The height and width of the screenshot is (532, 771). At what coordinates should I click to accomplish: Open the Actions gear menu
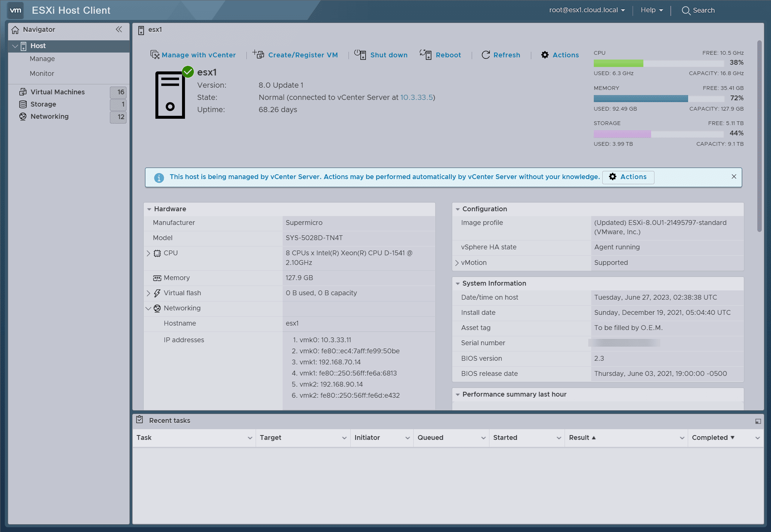(x=545, y=55)
